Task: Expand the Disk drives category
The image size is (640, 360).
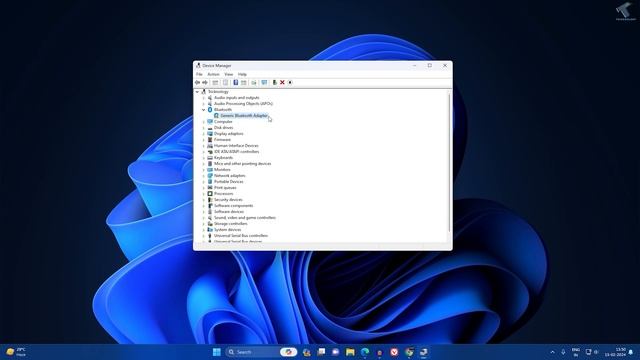Action: point(204,128)
